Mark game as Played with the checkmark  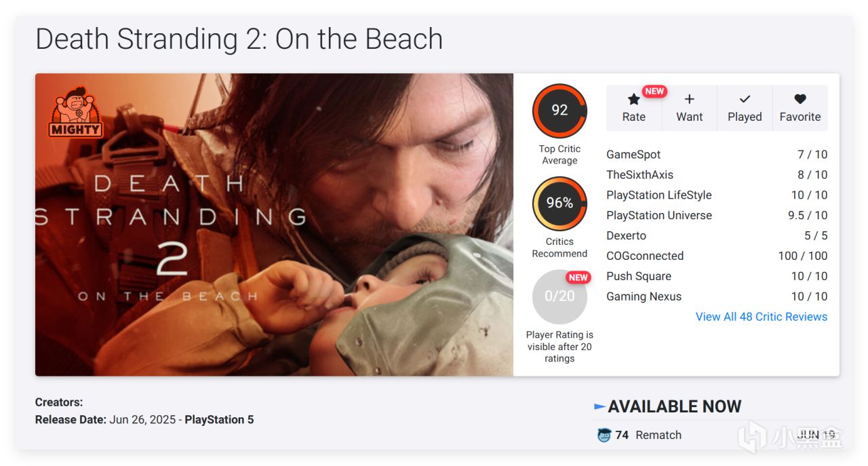coord(745,99)
